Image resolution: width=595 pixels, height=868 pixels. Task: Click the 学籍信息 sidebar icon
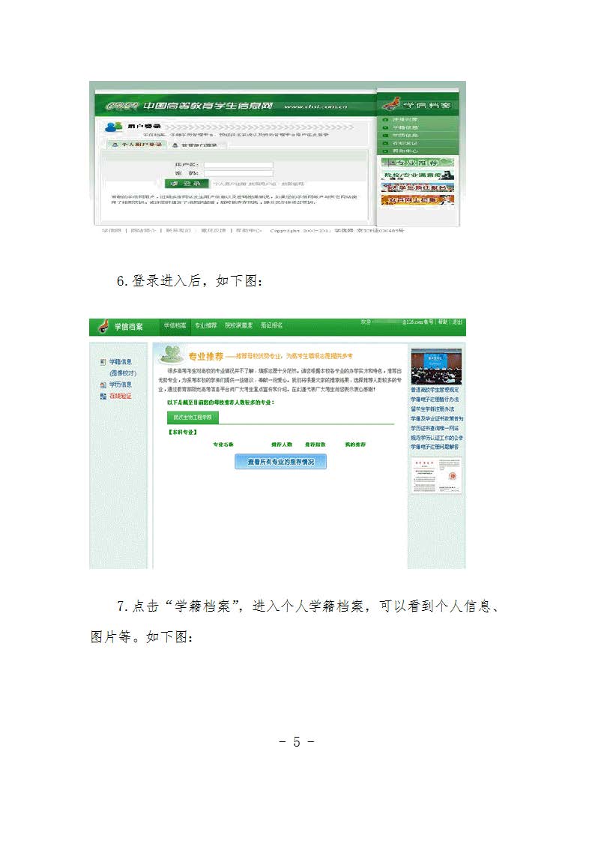103,362
